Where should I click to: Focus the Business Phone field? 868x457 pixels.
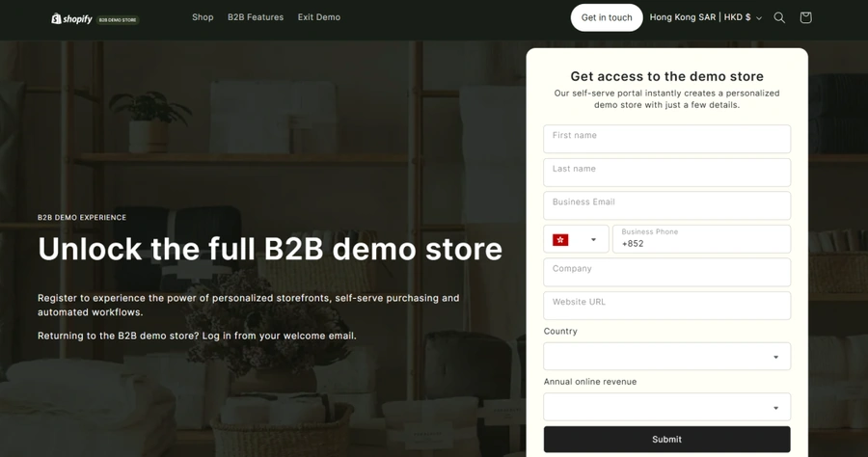[701, 239]
